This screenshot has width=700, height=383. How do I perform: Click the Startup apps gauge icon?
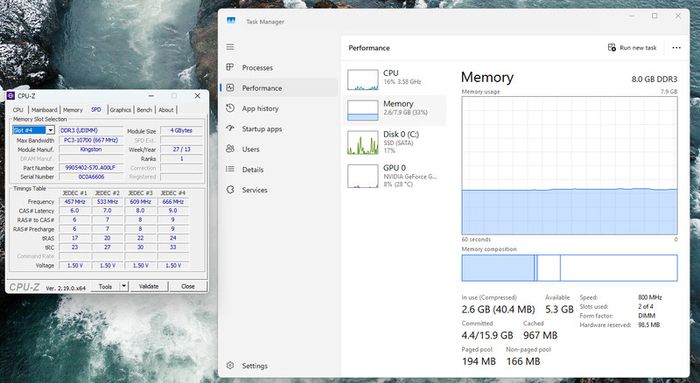coord(230,129)
